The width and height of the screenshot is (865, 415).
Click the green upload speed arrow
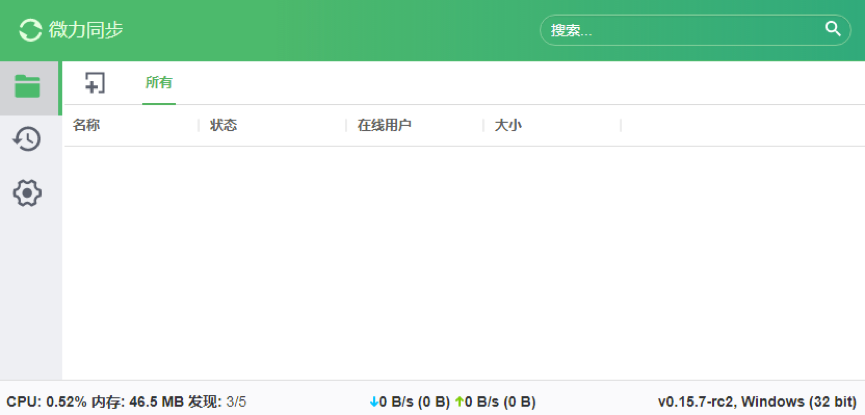(459, 402)
